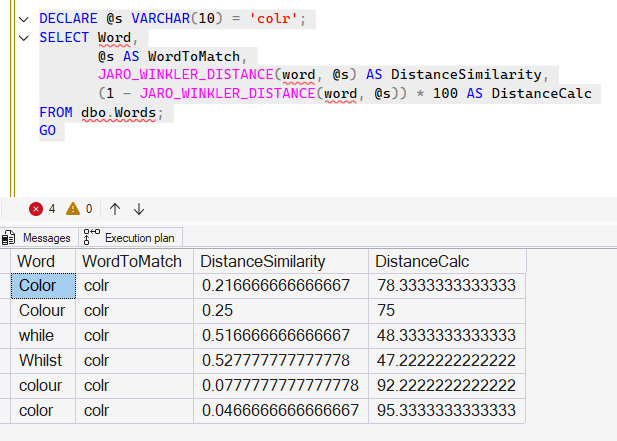
Task: Click the 0.0777777777777778 similarity value
Action: pos(280,386)
